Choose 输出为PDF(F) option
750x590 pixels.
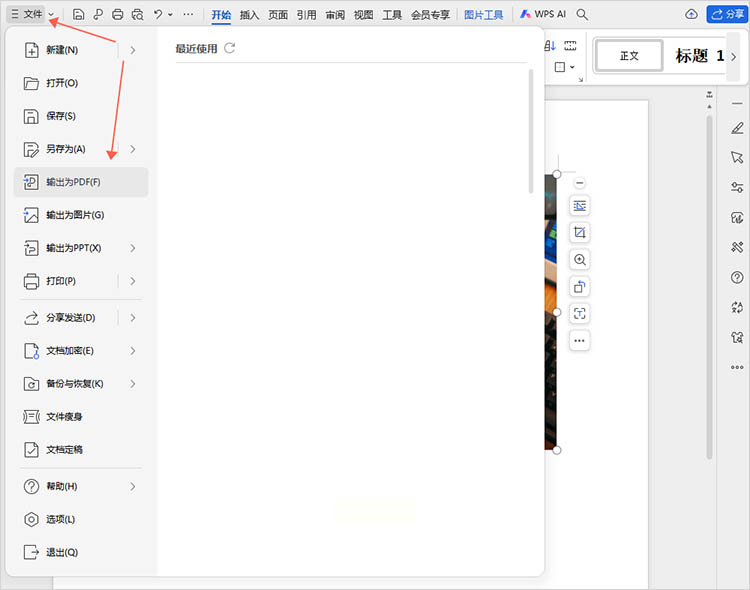tap(80, 182)
